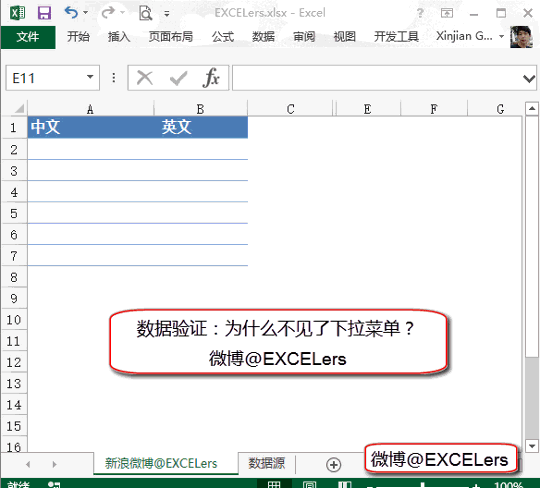The width and height of the screenshot is (540, 488).
Task: Click the Save icon in quick access toolbar
Action: (44, 13)
